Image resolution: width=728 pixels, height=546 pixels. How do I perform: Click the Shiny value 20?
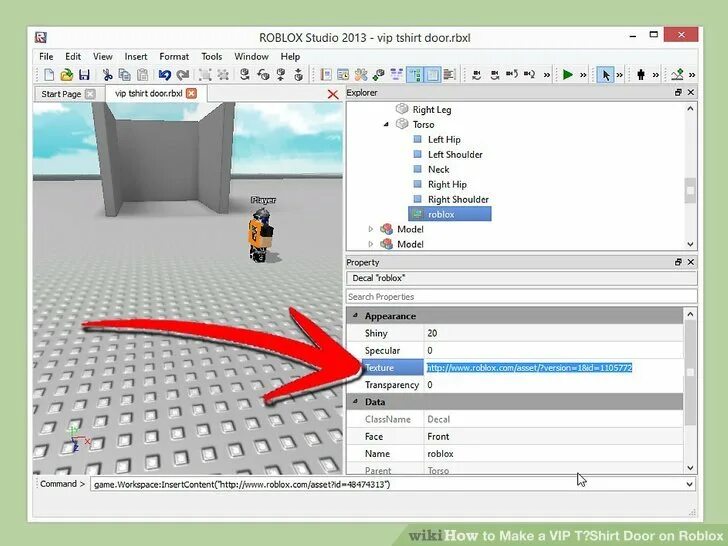(x=553, y=333)
